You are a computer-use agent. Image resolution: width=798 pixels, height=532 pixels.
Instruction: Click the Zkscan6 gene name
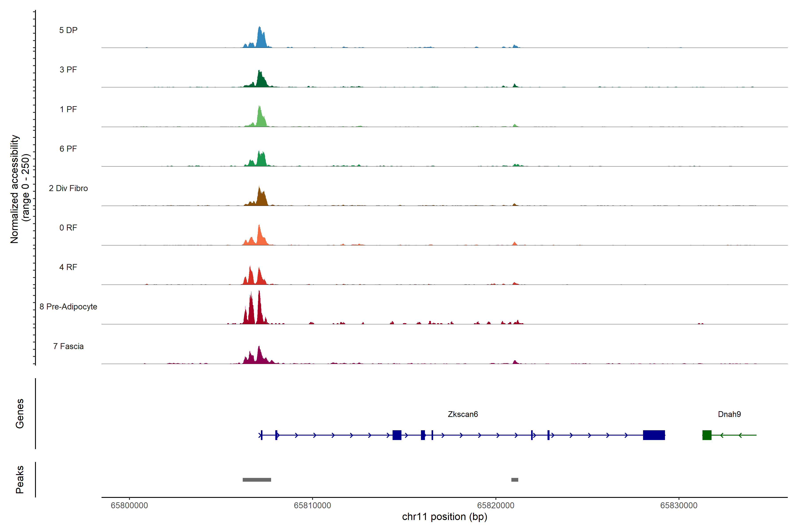463,414
